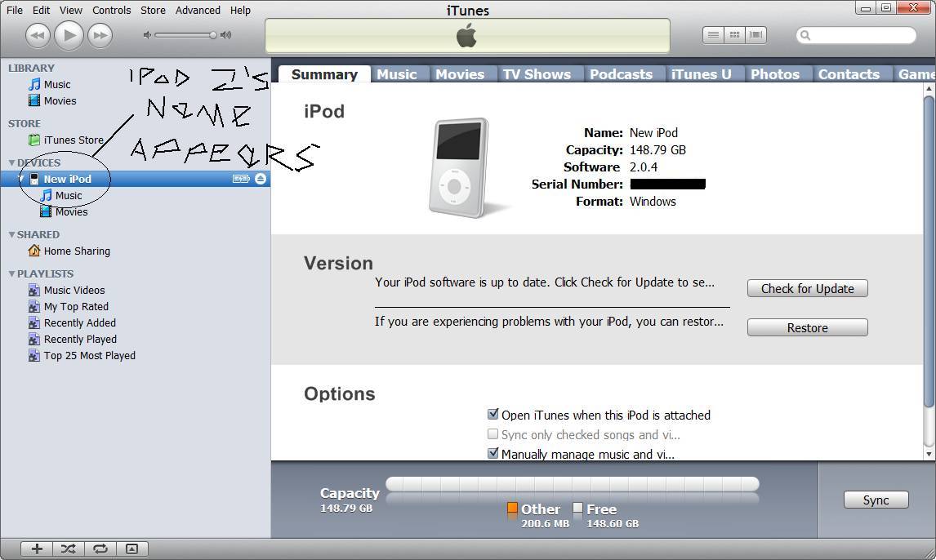Screen dimensions: 936x560
Task: Click the summary pane vertical scrollbar
Action: pyautogui.click(x=928, y=251)
